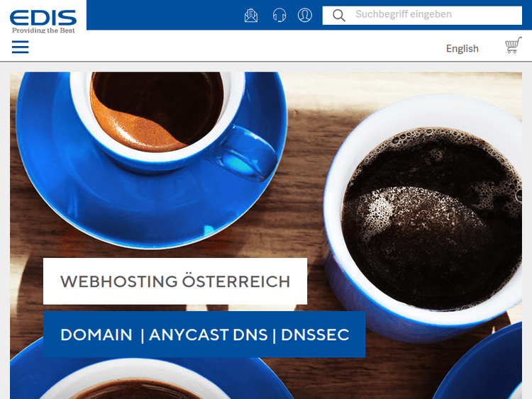The height and width of the screenshot is (399, 532).
Task: View the shopping cart
Action: (x=514, y=45)
